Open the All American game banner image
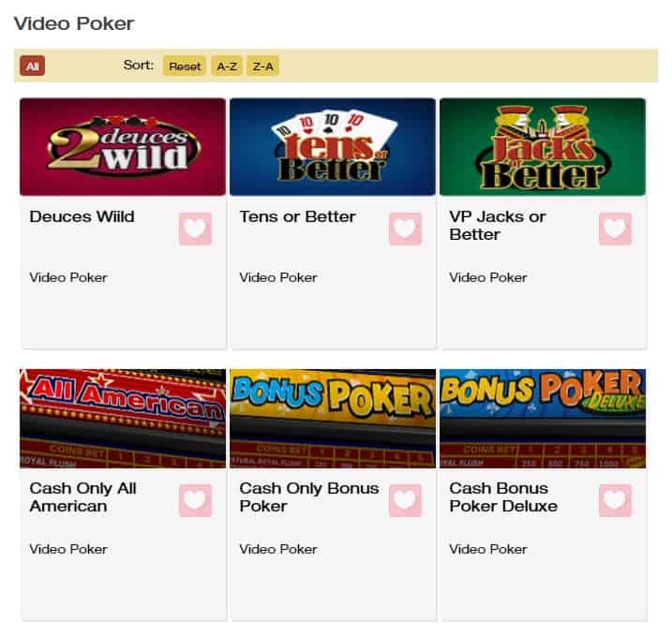Image resolution: width=672 pixels, height=637 pixels. (x=123, y=418)
